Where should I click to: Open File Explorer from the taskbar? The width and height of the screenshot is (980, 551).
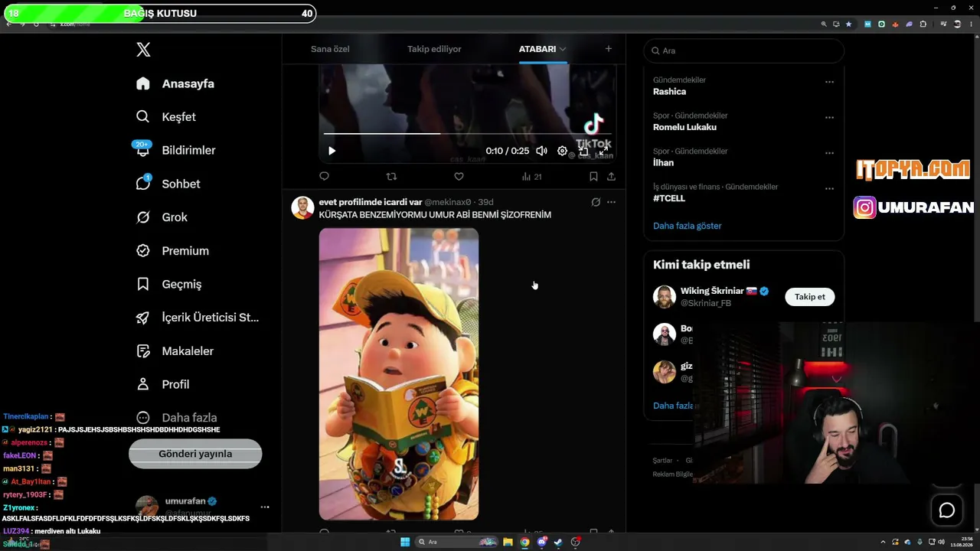(508, 543)
